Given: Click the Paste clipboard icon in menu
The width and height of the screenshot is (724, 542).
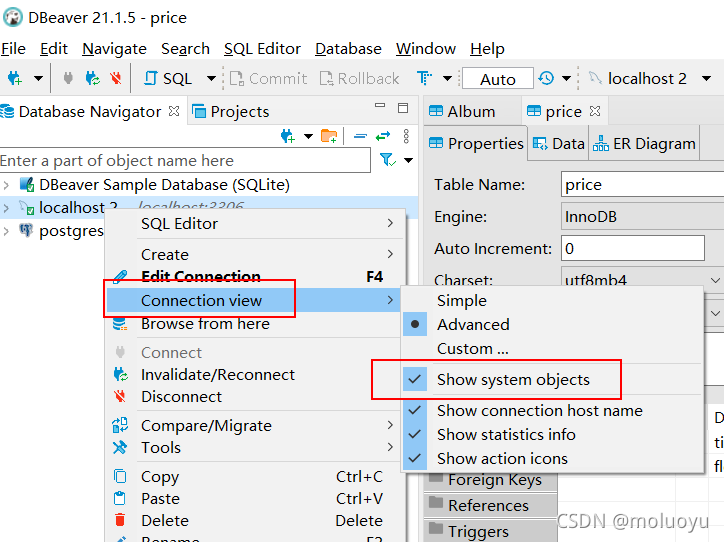Looking at the screenshot, I should pos(120,498).
